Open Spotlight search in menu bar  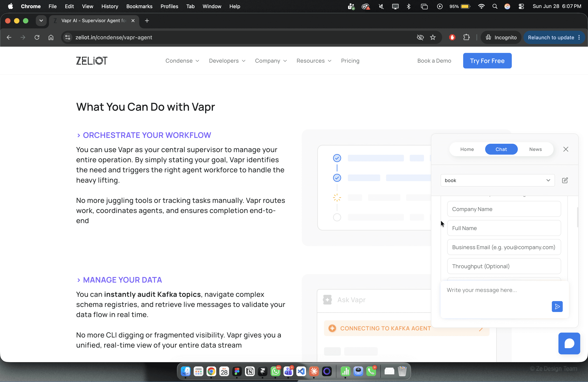tap(495, 6)
